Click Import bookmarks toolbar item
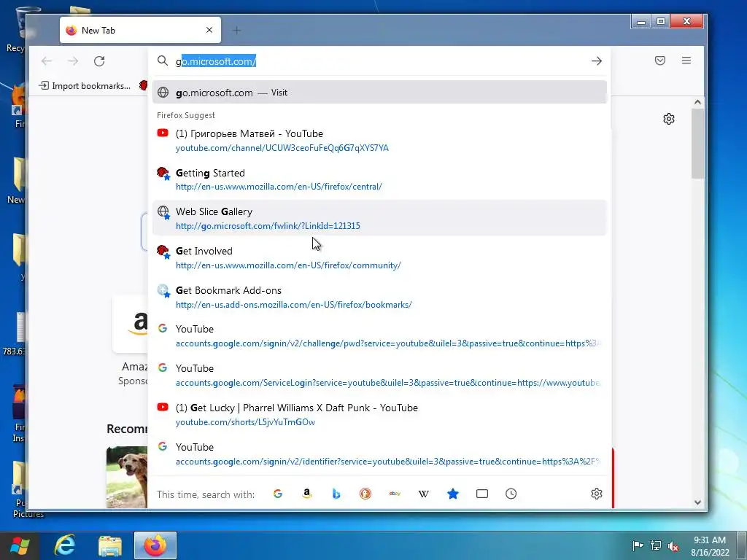This screenshot has width=747, height=560. pyautogui.click(x=85, y=86)
